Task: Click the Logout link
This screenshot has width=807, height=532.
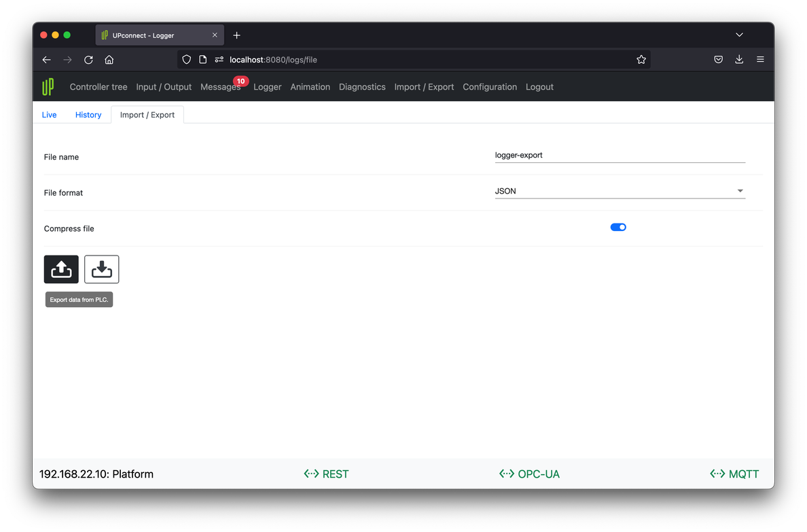Action: pyautogui.click(x=539, y=87)
